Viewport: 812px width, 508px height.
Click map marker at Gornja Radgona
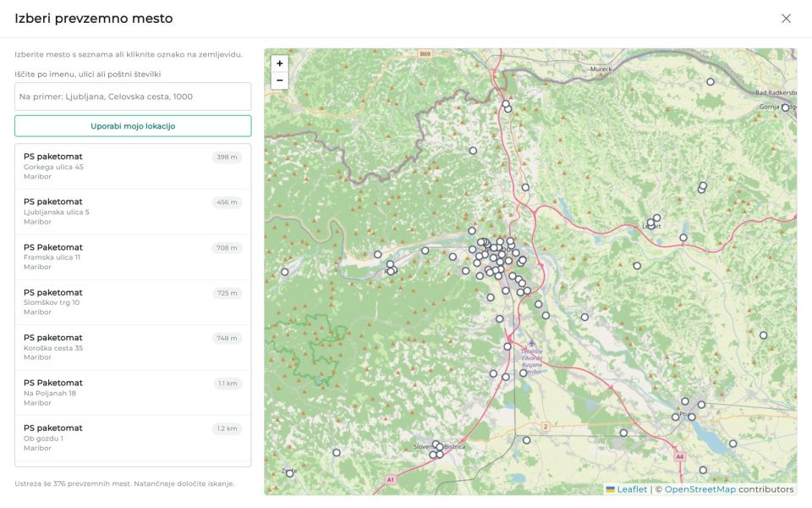786,108
